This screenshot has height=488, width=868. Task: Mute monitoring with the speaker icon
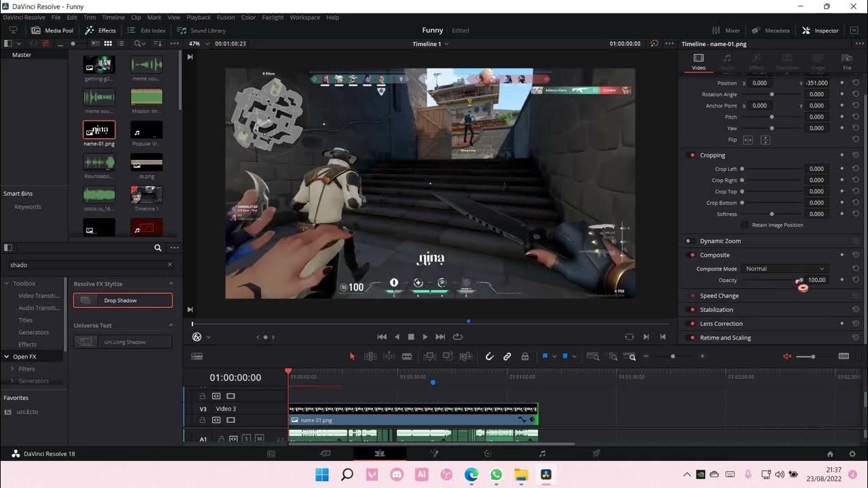[787, 357]
